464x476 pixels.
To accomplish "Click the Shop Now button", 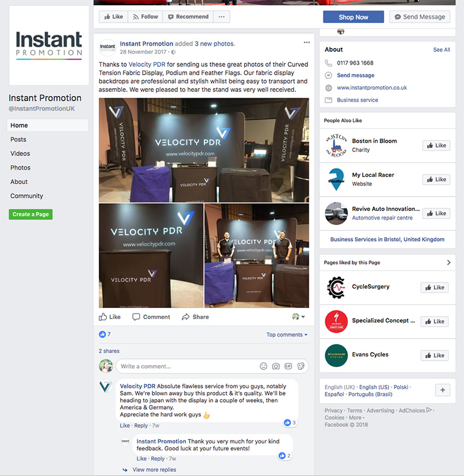I will [x=353, y=17].
